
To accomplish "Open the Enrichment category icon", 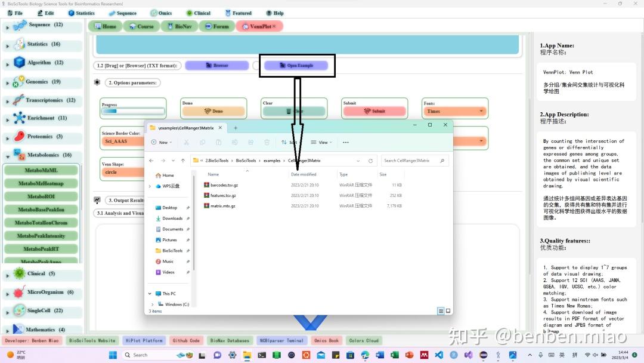I will click(x=18, y=118).
